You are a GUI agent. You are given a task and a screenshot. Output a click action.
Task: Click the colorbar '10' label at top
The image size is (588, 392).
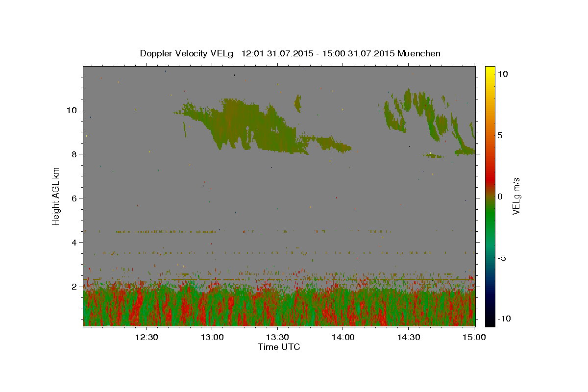[x=503, y=74]
